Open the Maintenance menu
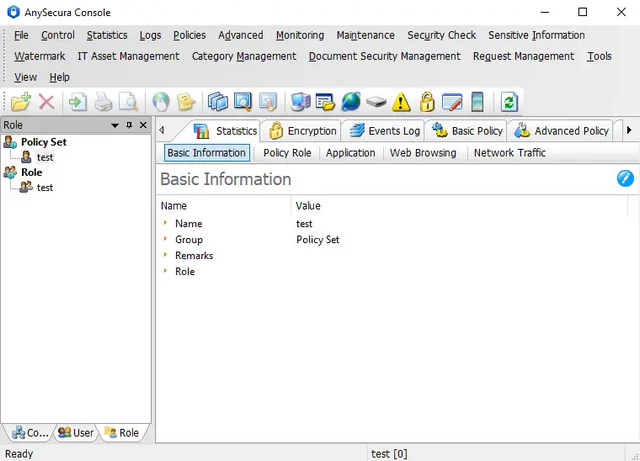The height and width of the screenshot is (461, 640). [x=365, y=36]
